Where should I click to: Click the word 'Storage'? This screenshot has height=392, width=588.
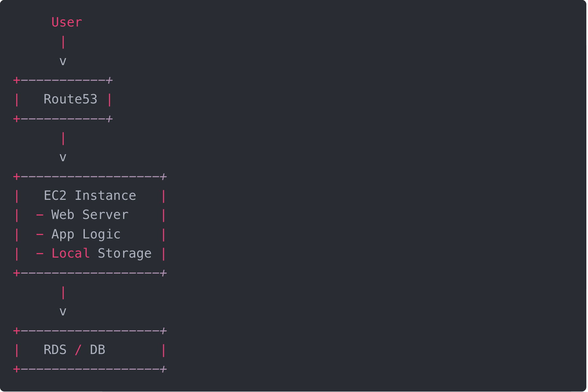pos(125,253)
